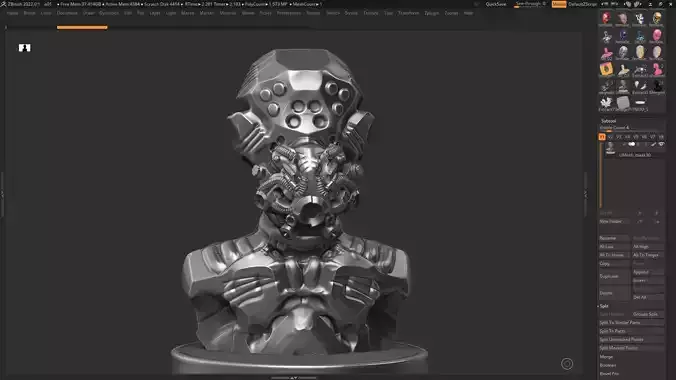
Task: Expand the Merge section
Action: pos(606,357)
